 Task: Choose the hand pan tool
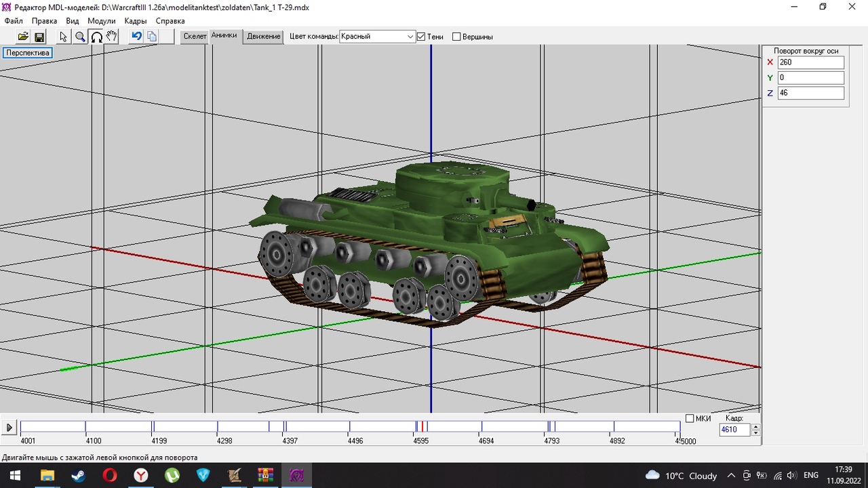tap(112, 37)
